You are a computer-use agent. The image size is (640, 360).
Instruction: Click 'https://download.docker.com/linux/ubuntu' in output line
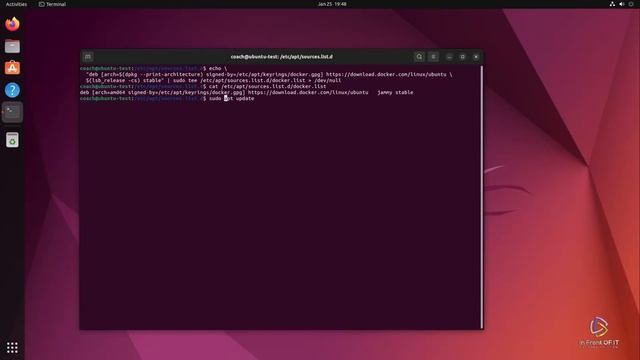[308, 93]
